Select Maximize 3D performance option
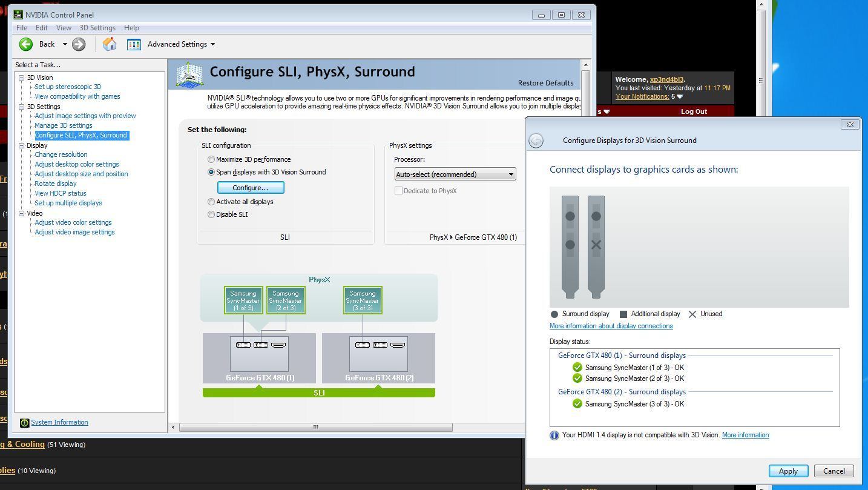The image size is (868, 490). click(211, 159)
